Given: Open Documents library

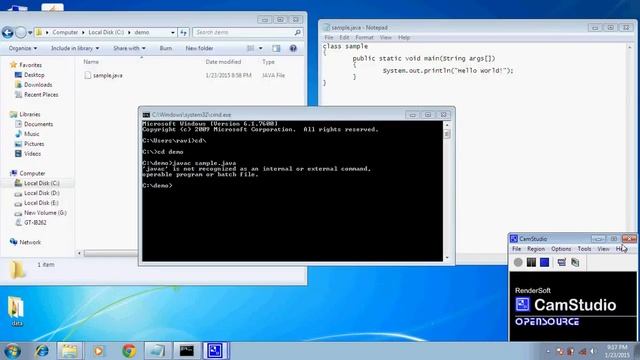Looking at the screenshot, I should point(38,124).
